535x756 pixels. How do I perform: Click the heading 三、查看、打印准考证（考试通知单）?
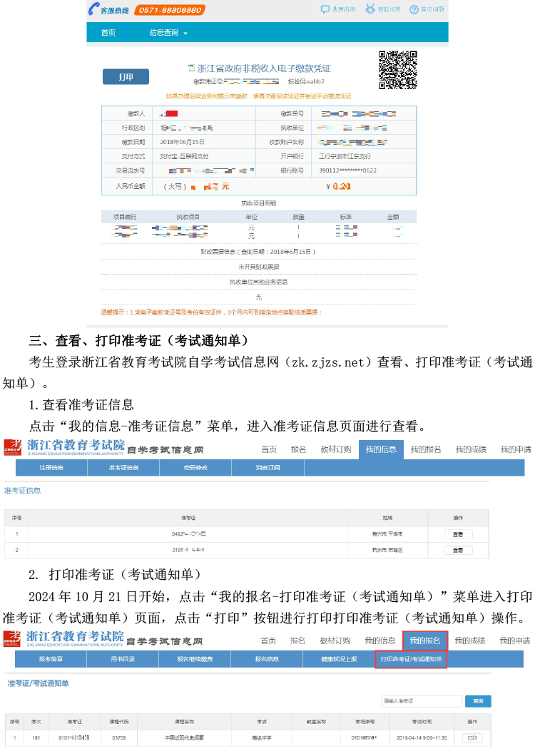click(x=138, y=341)
